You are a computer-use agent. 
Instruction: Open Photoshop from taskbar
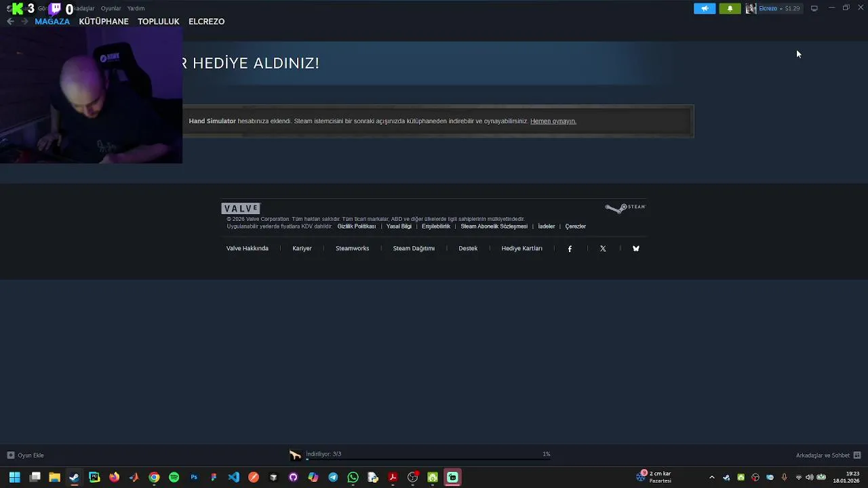coord(194,477)
